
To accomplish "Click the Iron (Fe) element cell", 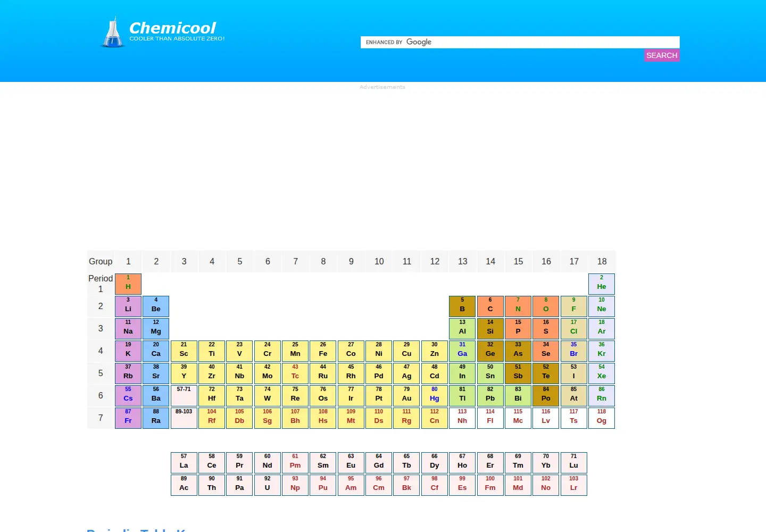I will [x=323, y=351].
